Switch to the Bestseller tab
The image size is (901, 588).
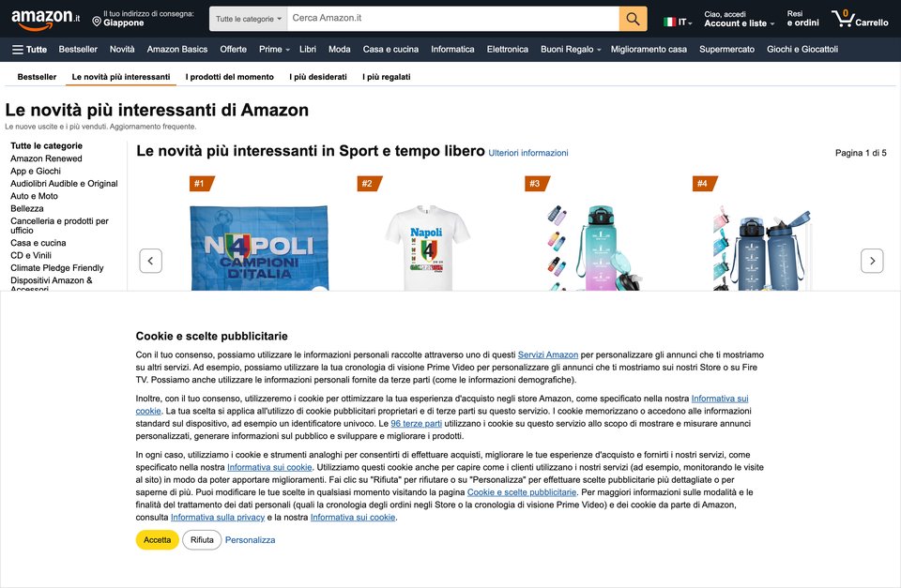coord(37,77)
